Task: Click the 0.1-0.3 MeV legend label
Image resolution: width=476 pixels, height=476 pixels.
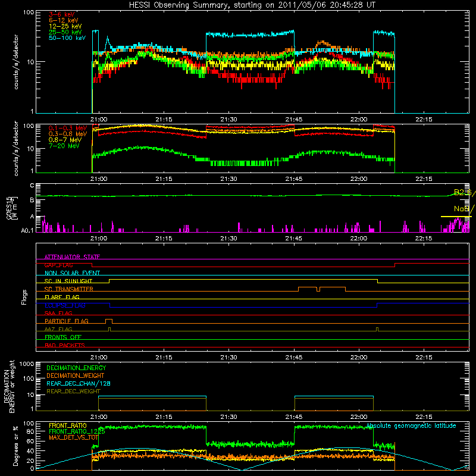Action: [68, 128]
